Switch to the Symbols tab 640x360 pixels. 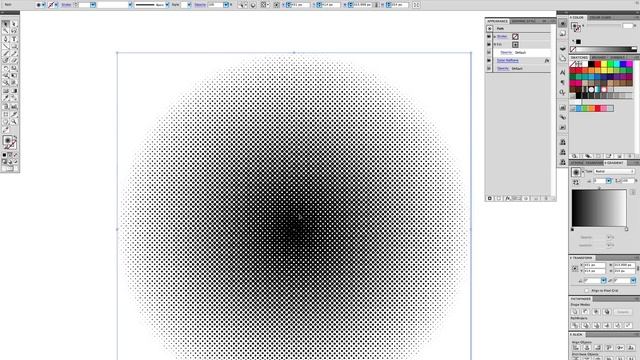[x=617, y=58]
